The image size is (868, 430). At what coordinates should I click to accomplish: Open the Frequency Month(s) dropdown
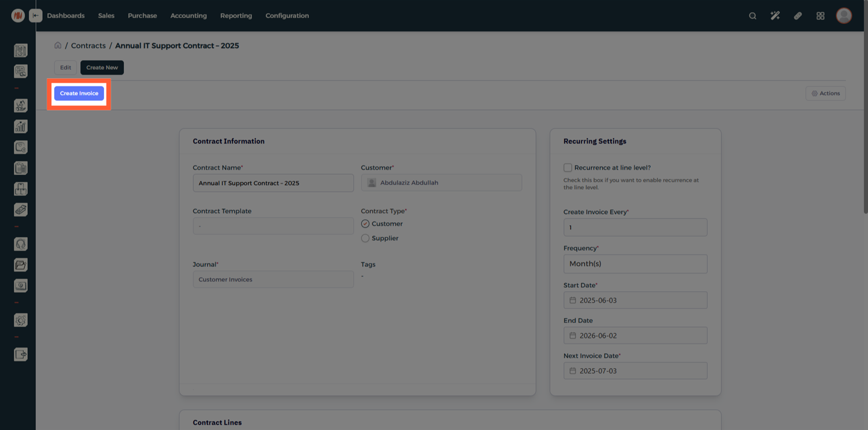click(x=635, y=264)
